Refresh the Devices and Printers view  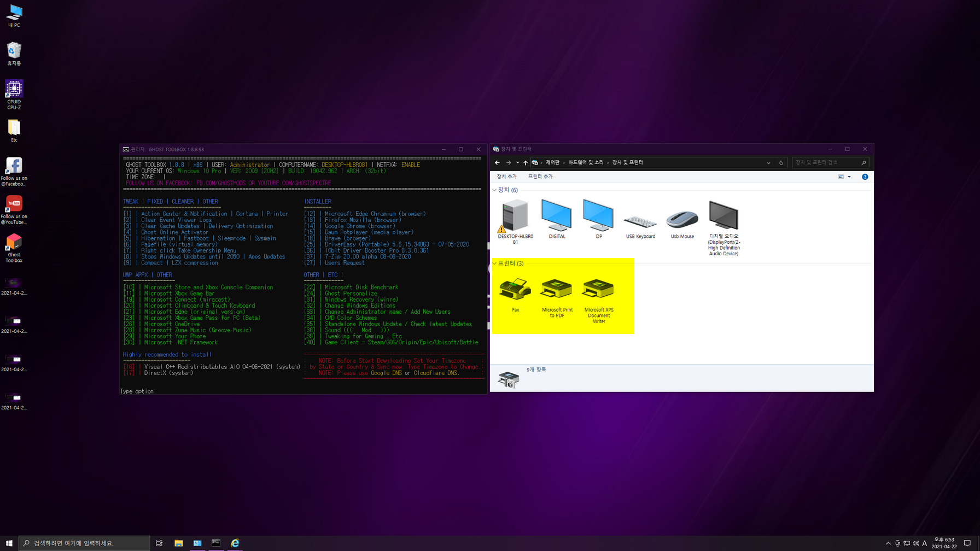[x=781, y=162]
